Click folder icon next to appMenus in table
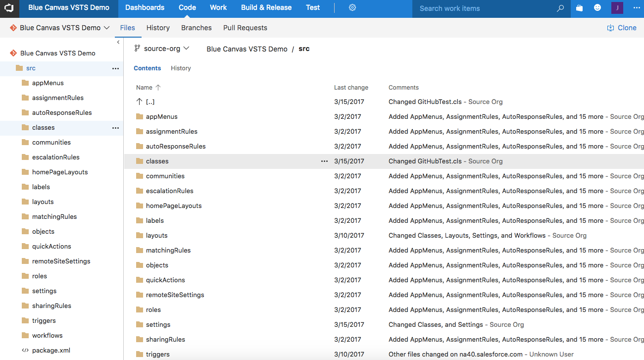Image resolution: width=644 pixels, height=360 pixels. point(139,116)
